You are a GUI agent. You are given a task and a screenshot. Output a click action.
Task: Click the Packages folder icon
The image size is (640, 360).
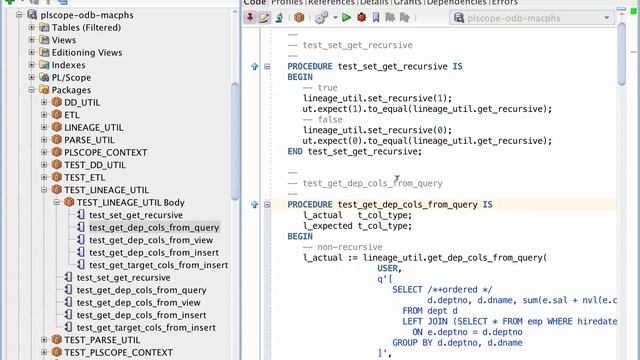44,90
